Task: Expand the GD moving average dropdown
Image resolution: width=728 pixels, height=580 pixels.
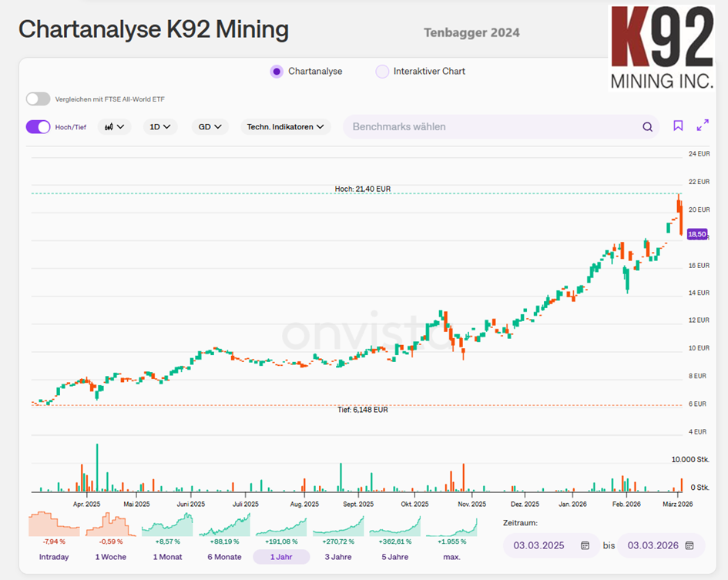Action: tap(210, 127)
